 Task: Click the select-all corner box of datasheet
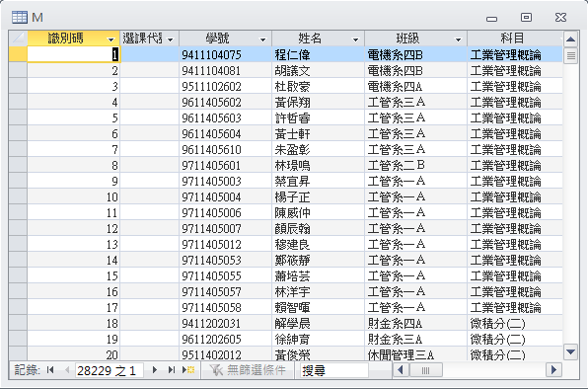18,39
